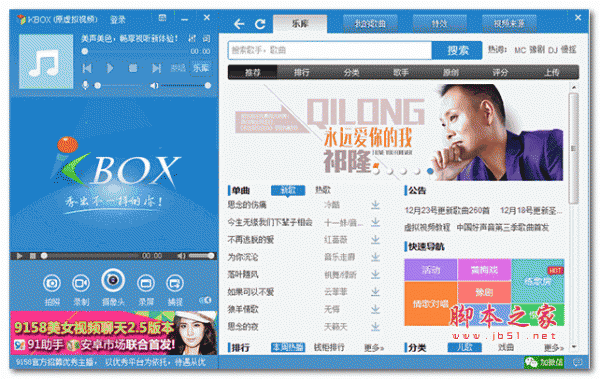Toggle the small switch icon right of 捕捉
The height and width of the screenshot is (379, 600).
(205, 301)
